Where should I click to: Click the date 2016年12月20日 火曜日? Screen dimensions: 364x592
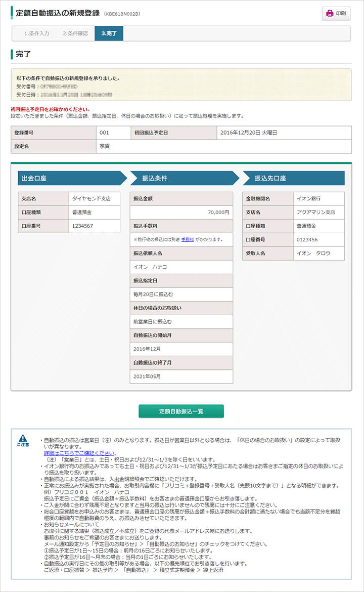click(249, 133)
